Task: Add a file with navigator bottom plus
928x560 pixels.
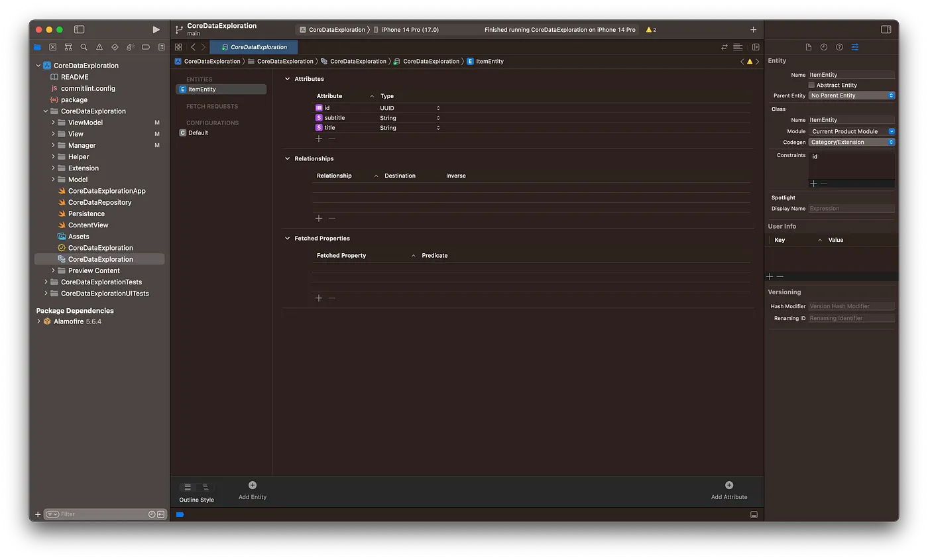Action: (x=38, y=514)
